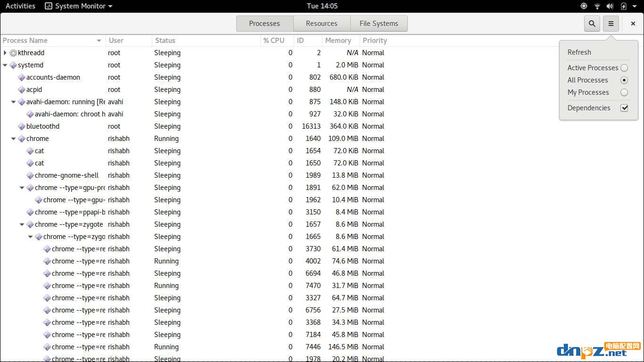Collapse the chrome process subtree
Viewport: 644px width, 362px height.
point(14,139)
